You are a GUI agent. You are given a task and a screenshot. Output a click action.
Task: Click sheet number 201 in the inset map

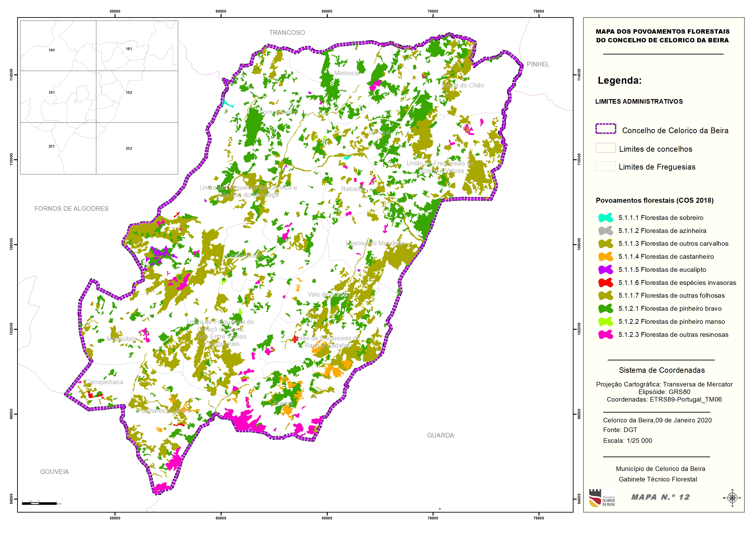click(x=52, y=146)
